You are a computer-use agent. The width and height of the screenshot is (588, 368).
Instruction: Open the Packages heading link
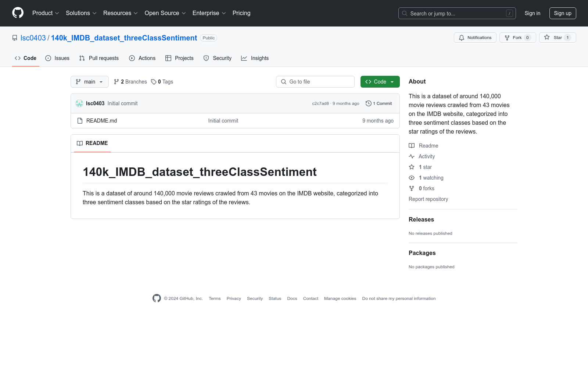[422, 253]
